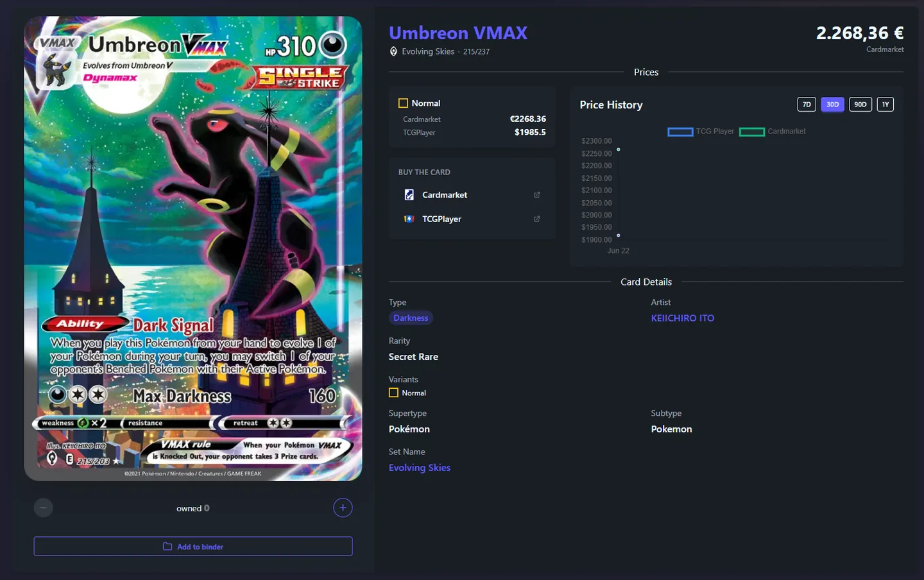
Task: Open the TCGPlayer buy link
Action: click(472, 219)
